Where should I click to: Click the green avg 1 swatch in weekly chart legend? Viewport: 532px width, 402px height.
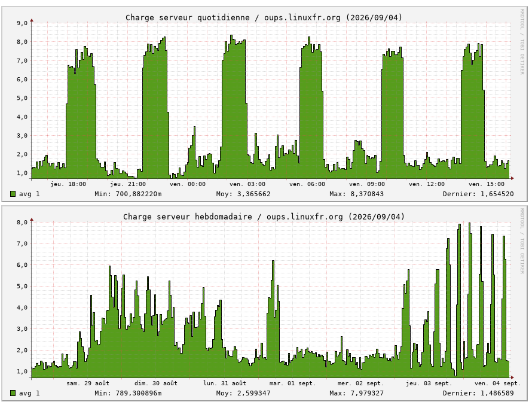[13, 393]
